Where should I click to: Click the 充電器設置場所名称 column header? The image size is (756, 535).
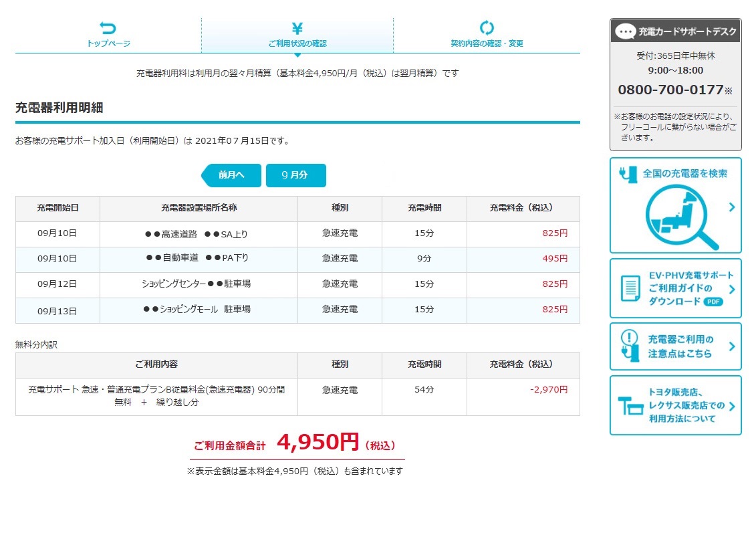click(199, 209)
